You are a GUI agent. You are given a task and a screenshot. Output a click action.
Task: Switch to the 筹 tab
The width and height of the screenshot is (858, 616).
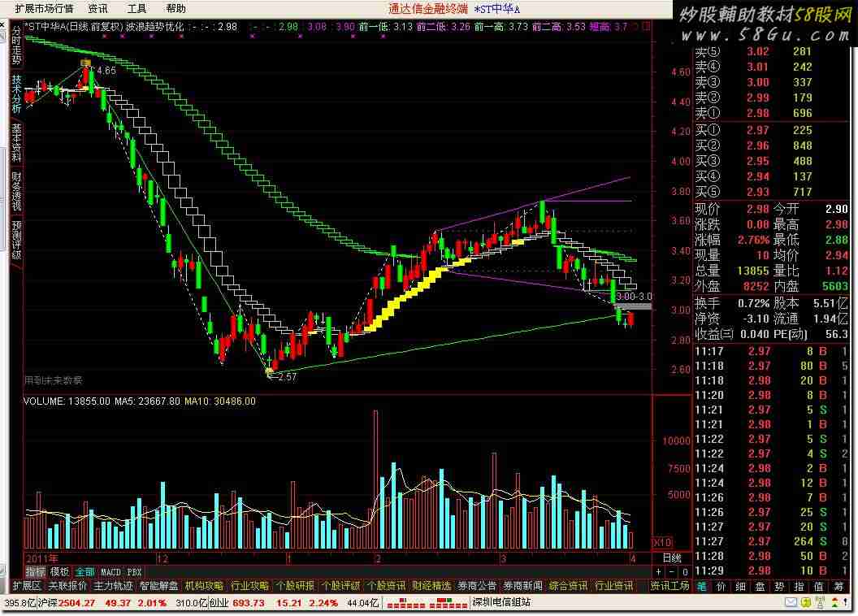(838, 587)
